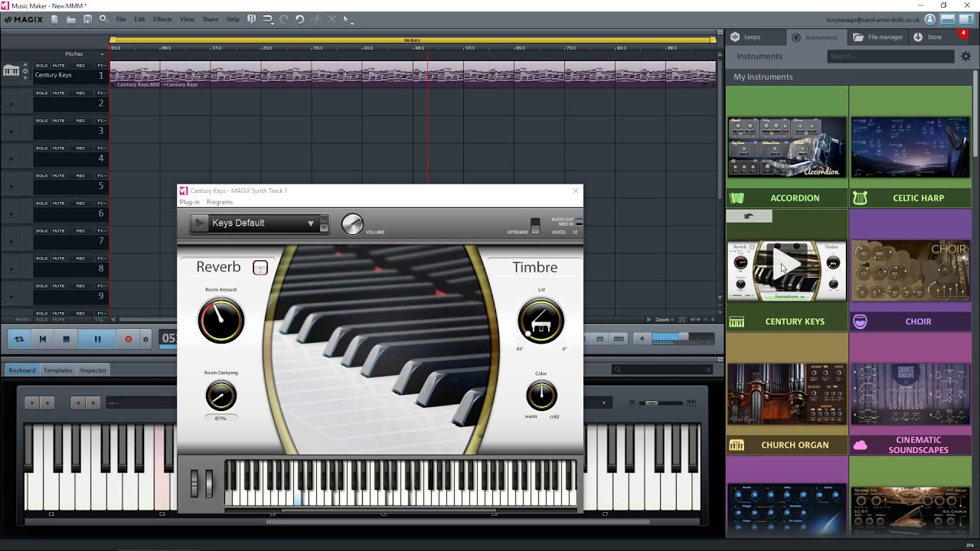Switch to the Inspector tab
980x551 pixels.
[93, 370]
